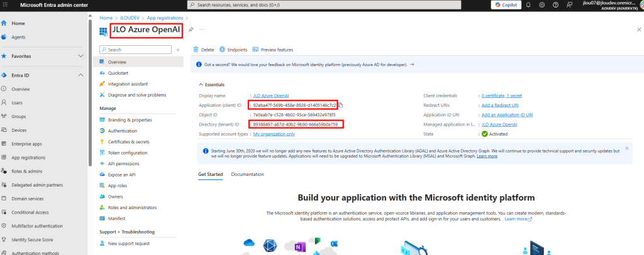Open the '0 certificate, 1 secret' link
Screen dimensions: 644x255
click(501, 95)
